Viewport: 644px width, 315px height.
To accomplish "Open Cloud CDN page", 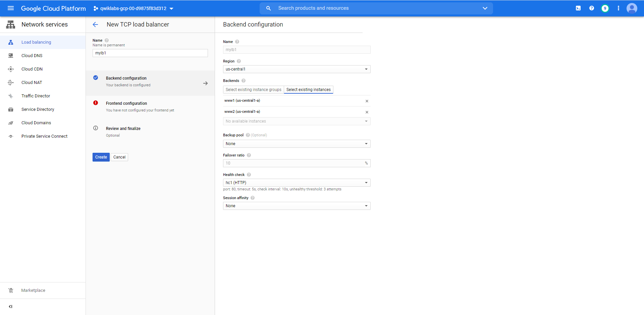I will 32,69.
